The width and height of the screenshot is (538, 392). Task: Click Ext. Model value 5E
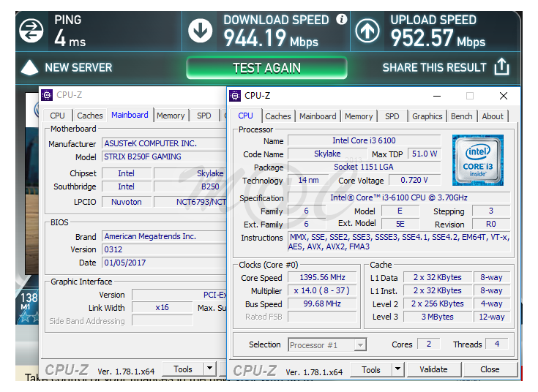[x=400, y=224]
